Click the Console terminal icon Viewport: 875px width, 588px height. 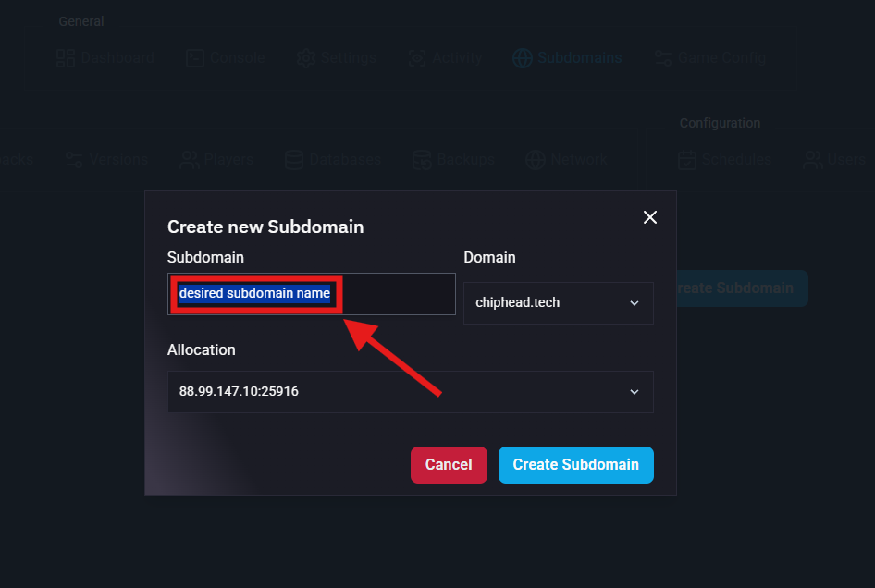tap(195, 58)
